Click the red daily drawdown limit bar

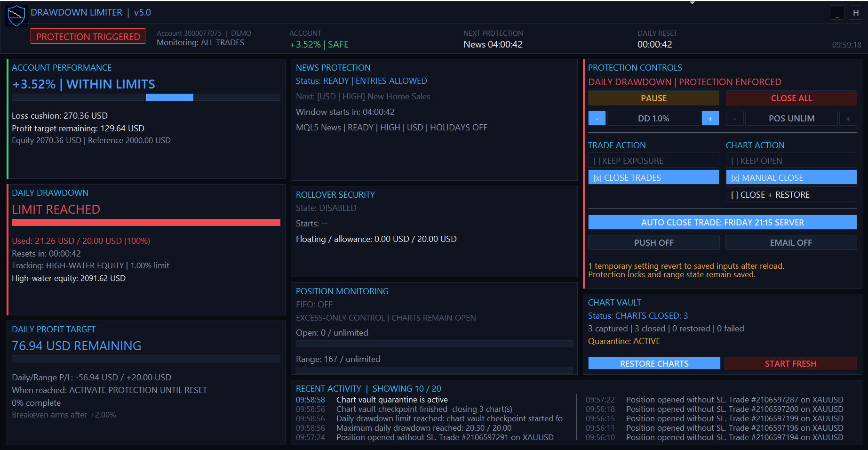(x=146, y=222)
